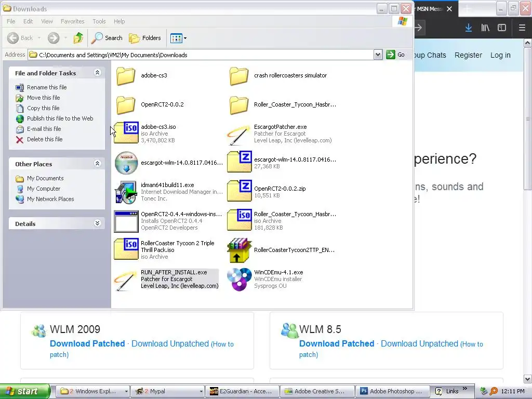Viewport: 532px width, 399px height.
Task: Select the Roller_Coaster_Tycoon_Hasbr iso archive icon
Action: point(240,220)
